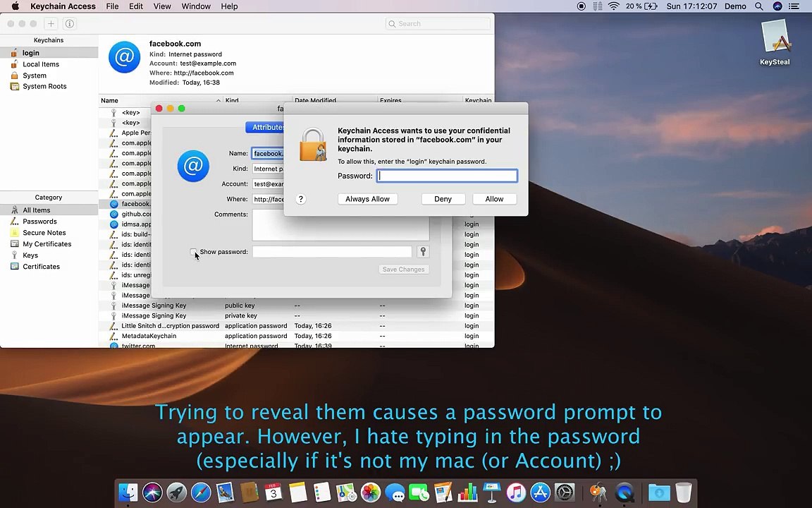
Task: Open the App Store in the dock
Action: click(x=540, y=492)
